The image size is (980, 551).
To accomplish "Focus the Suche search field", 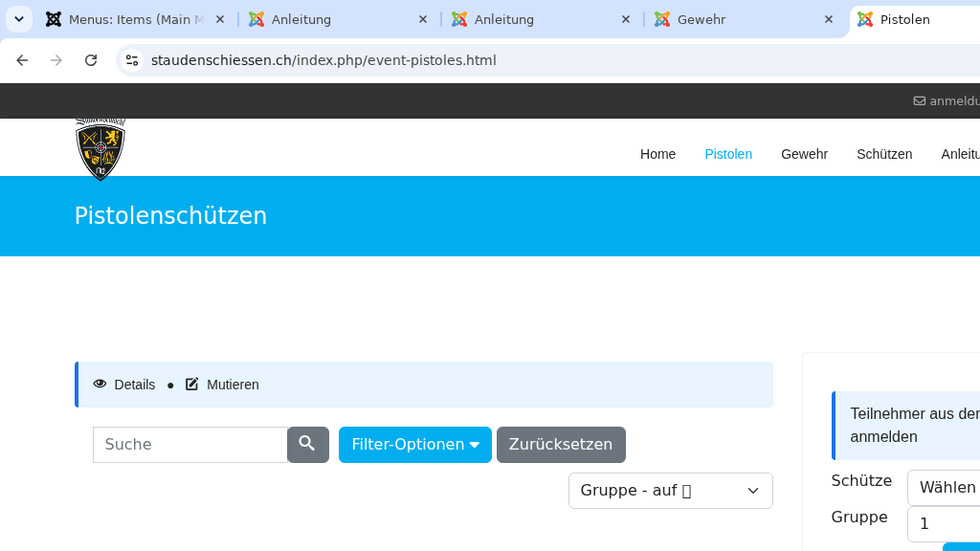I will tap(190, 445).
